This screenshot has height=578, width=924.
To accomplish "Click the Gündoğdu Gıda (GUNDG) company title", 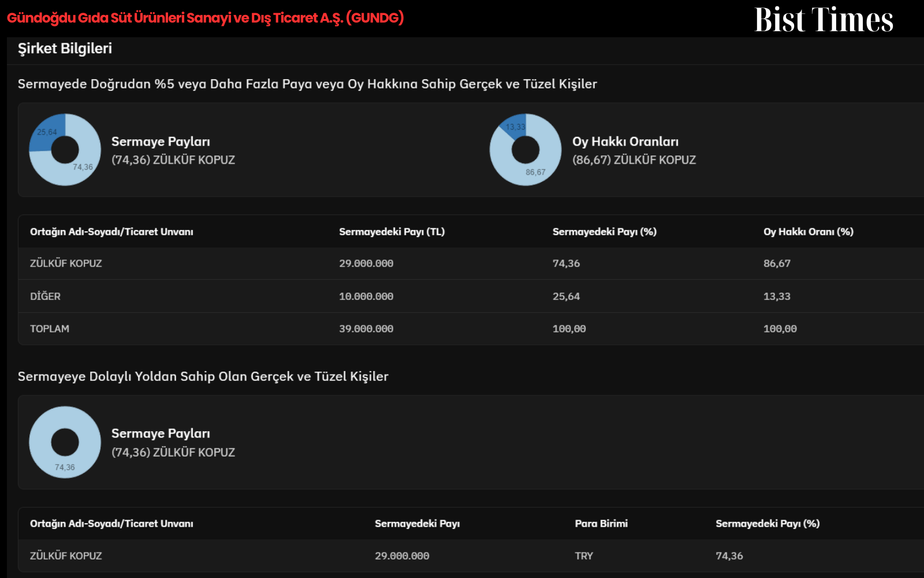I will click(x=205, y=18).
